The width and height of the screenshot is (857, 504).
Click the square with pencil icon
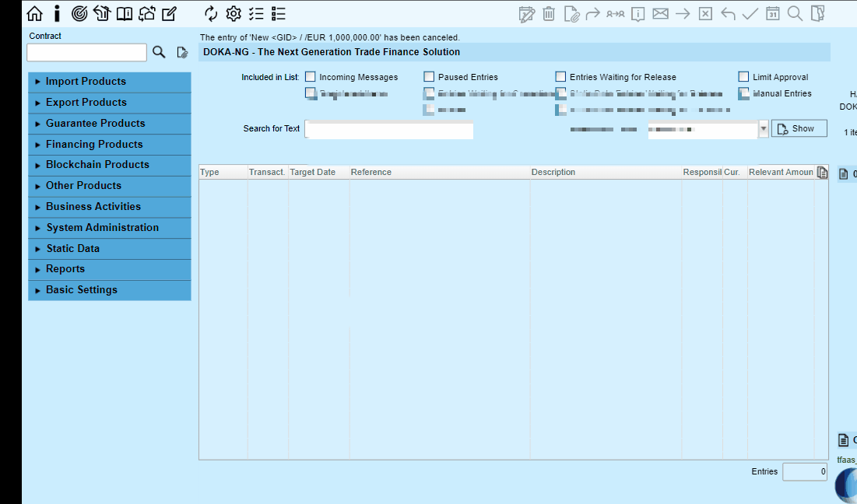[170, 14]
